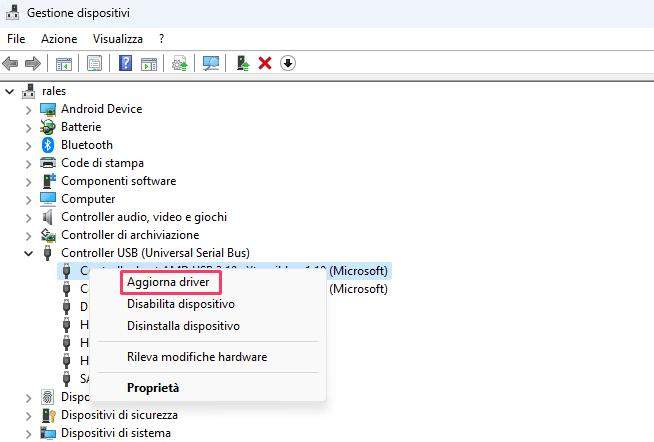
Task: Open the Visualizza menu
Action: coord(118,39)
